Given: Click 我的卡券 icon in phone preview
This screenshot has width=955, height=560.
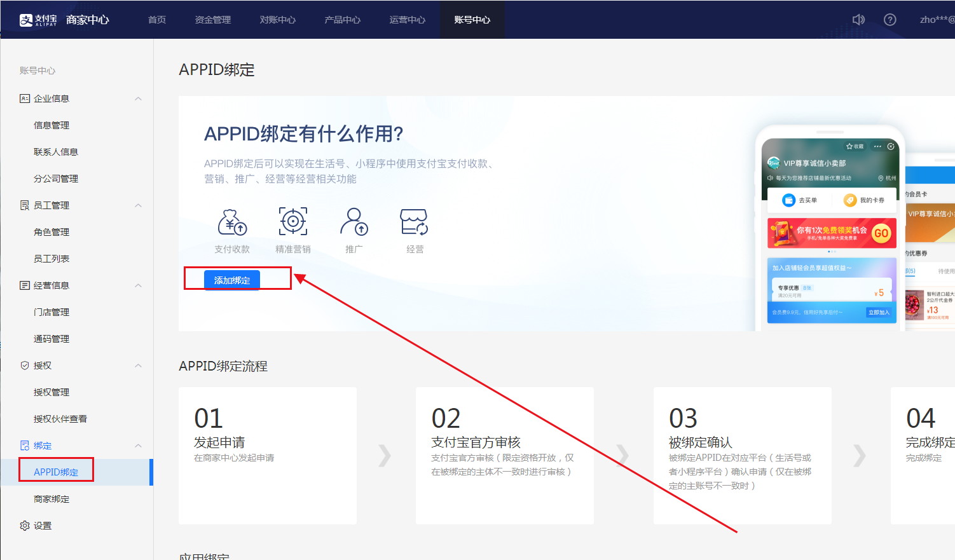Looking at the screenshot, I should (x=850, y=200).
